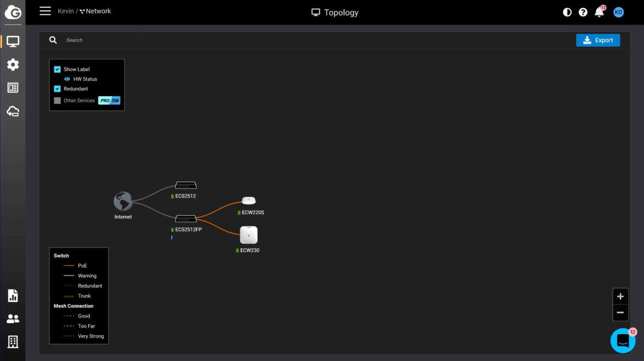
Task: Click the search magnifier icon
Action: (53, 40)
